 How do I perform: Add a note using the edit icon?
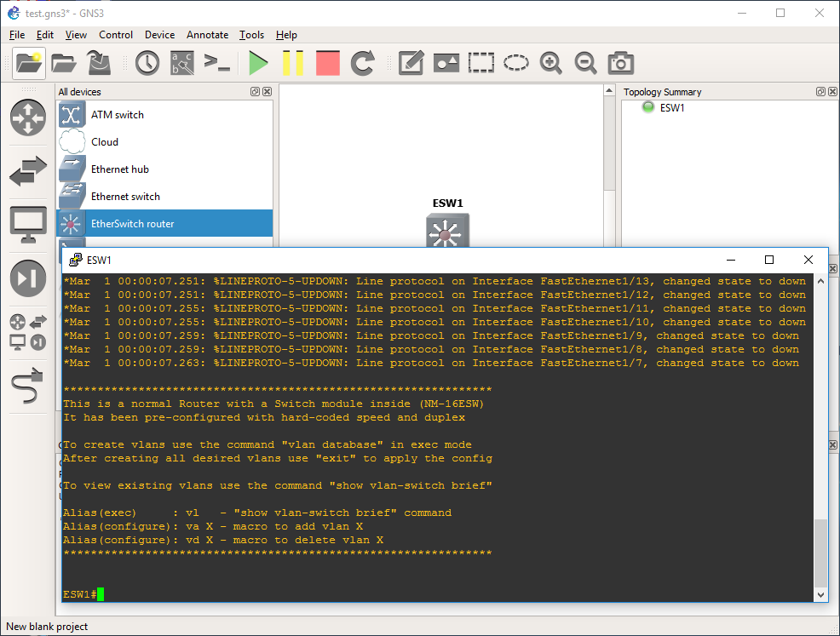[x=411, y=63]
